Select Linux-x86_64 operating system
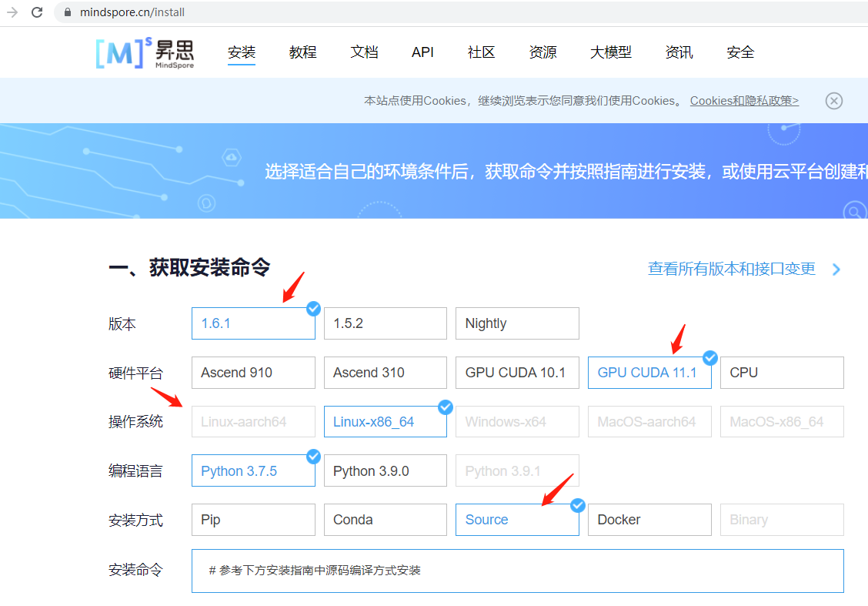Screen dimensions: 868x606 point(386,421)
